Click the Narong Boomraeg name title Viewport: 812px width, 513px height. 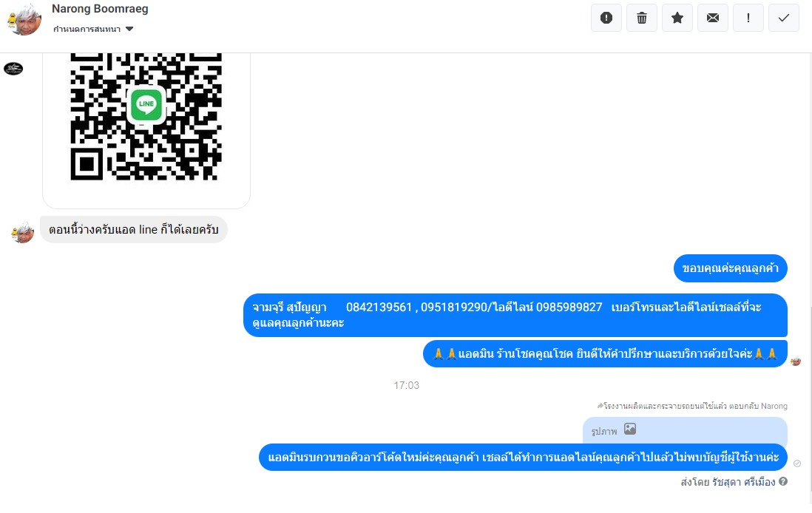coord(100,9)
